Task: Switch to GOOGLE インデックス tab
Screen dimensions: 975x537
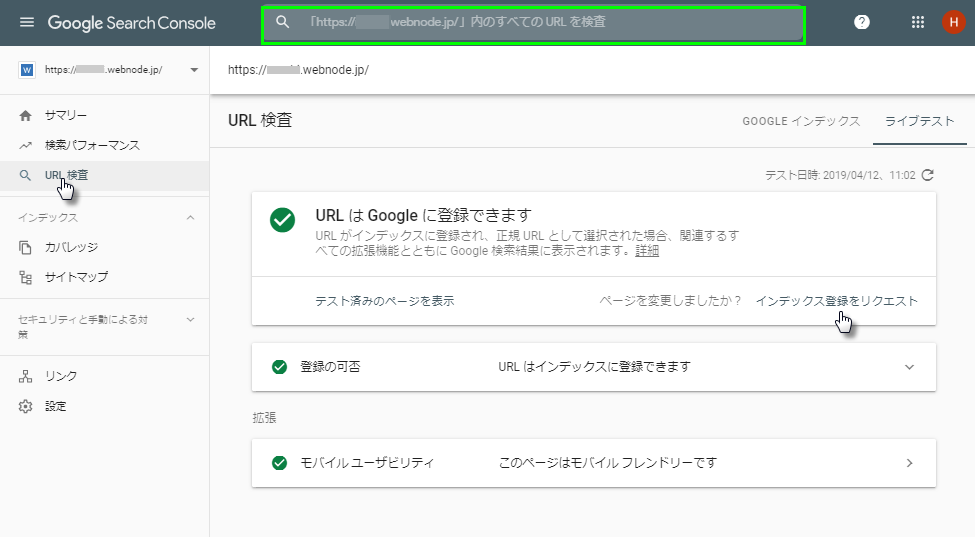Action: point(801,122)
